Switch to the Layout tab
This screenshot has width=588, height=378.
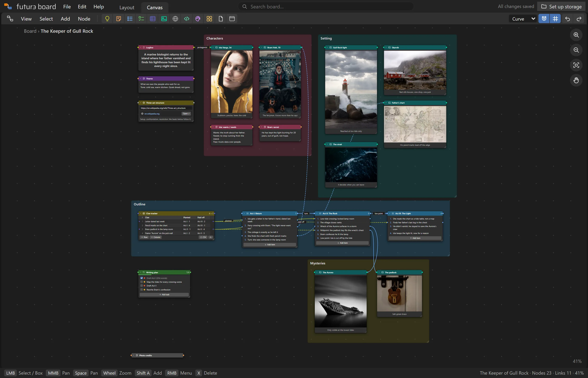(x=127, y=7)
